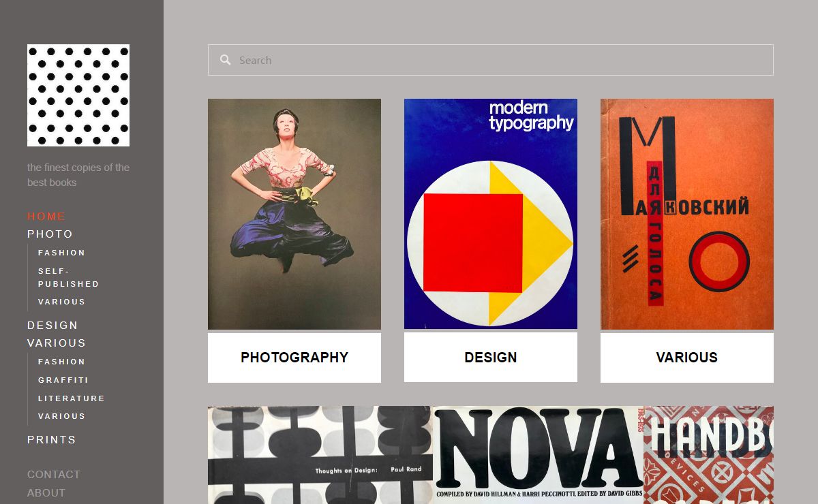Open the modern typography book cover
This screenshot has width=818, height=504.
tap(491, 214)
